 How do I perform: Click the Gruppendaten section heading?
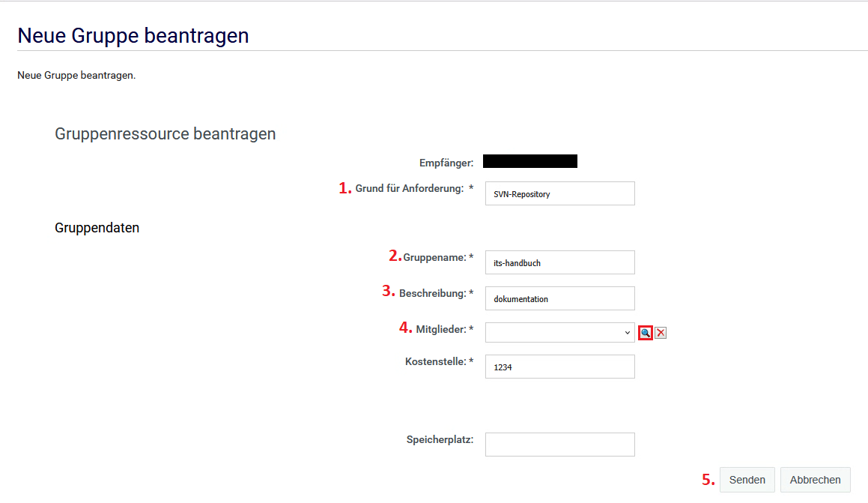tap(97, 228)
